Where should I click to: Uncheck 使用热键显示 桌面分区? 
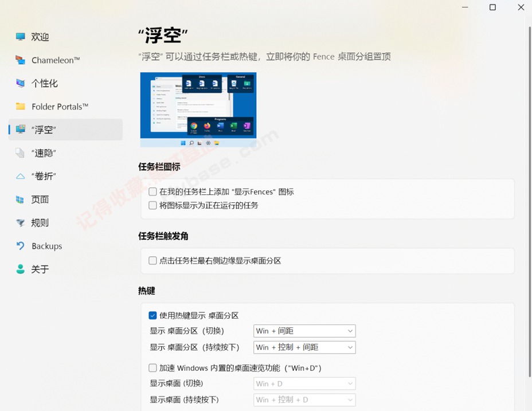[x=152, y=315]
